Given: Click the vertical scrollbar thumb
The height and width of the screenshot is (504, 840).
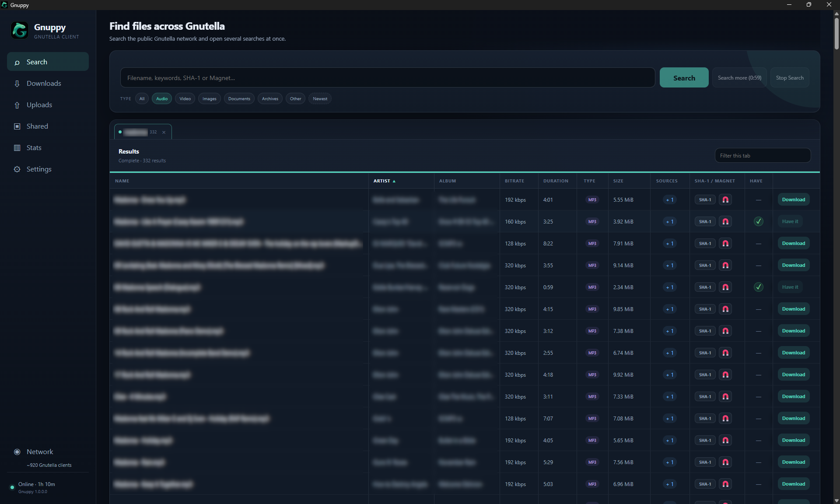Looking at the screenshot, I should [836, 33].
